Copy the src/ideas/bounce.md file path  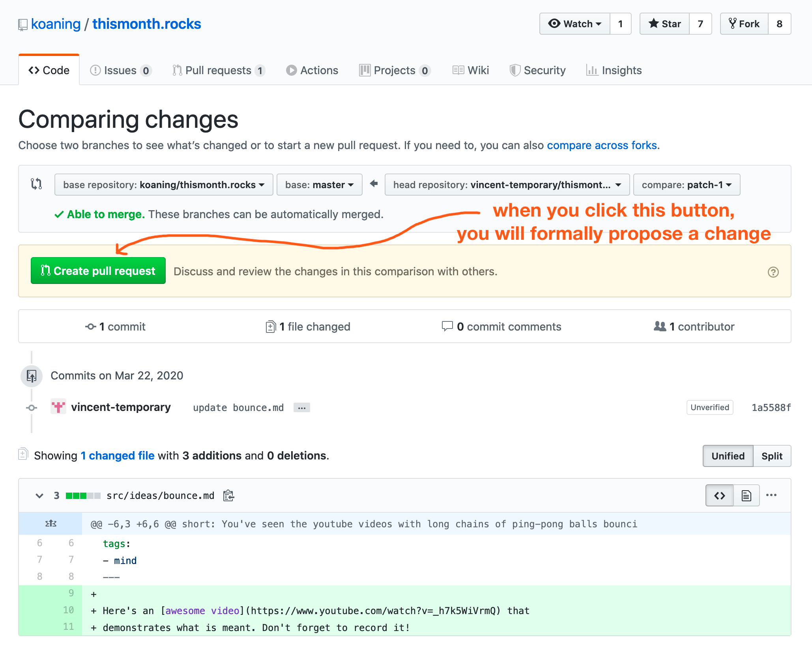(x=228, y=495)
